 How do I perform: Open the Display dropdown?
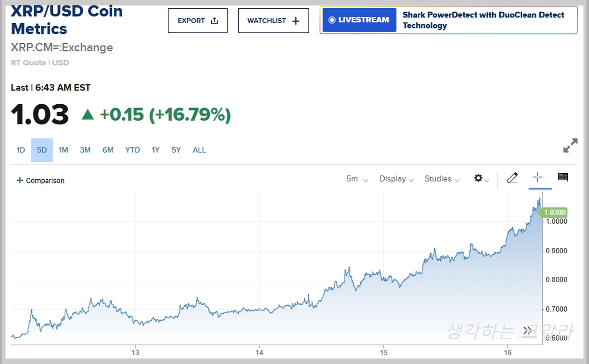pos(396,179)
